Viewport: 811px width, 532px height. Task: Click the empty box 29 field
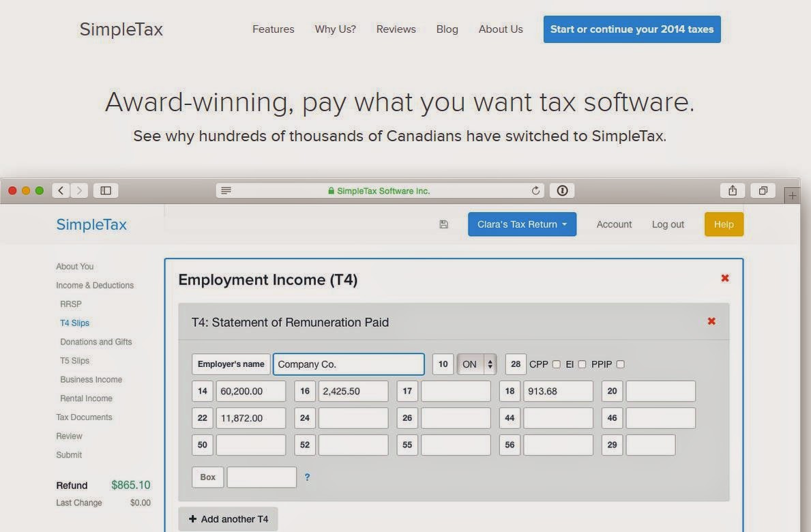[651, 445]
